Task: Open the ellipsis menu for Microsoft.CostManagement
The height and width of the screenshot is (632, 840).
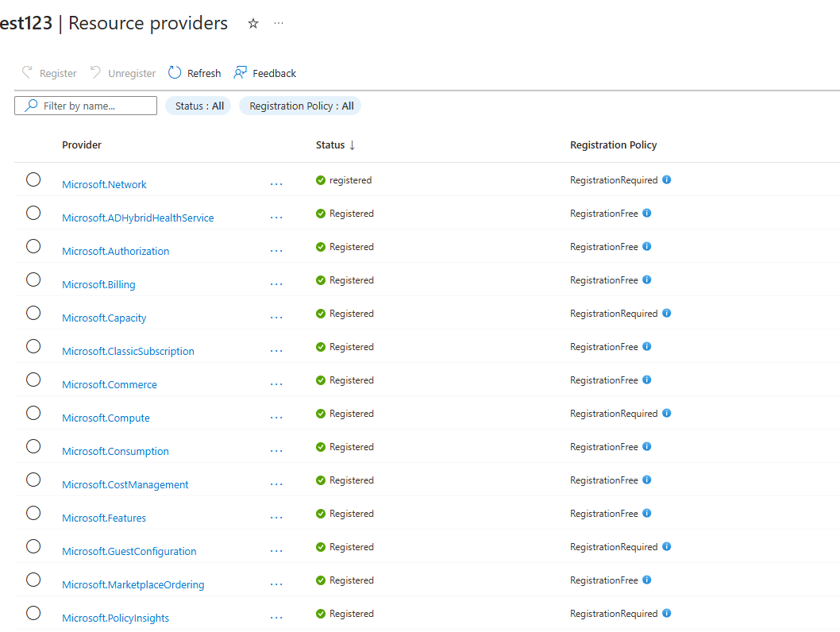Action: click(x=276, y=484)
